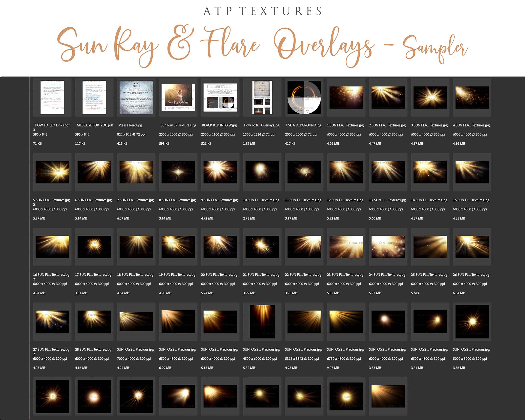Open the 21 SUN FLARE Textures image
The image size is (525, 420).
(262, 247)
